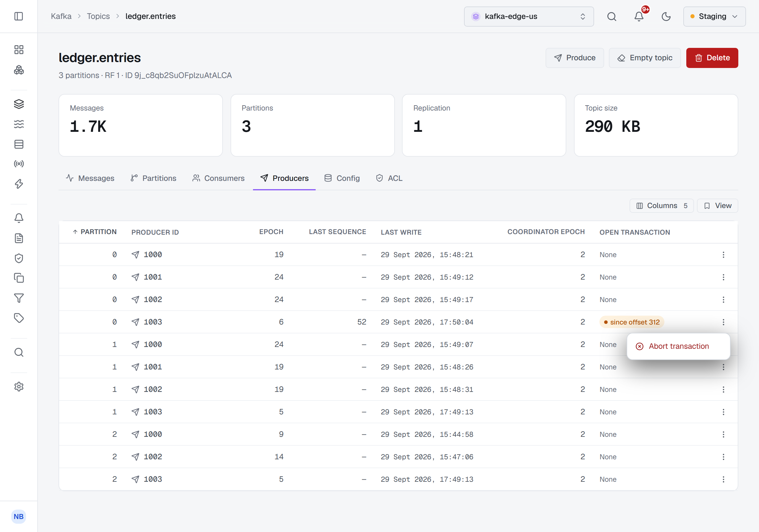This screenshot has width=759, height=532.
Task: Open the topics layers icon in sidebar
Action: (19, 104)
